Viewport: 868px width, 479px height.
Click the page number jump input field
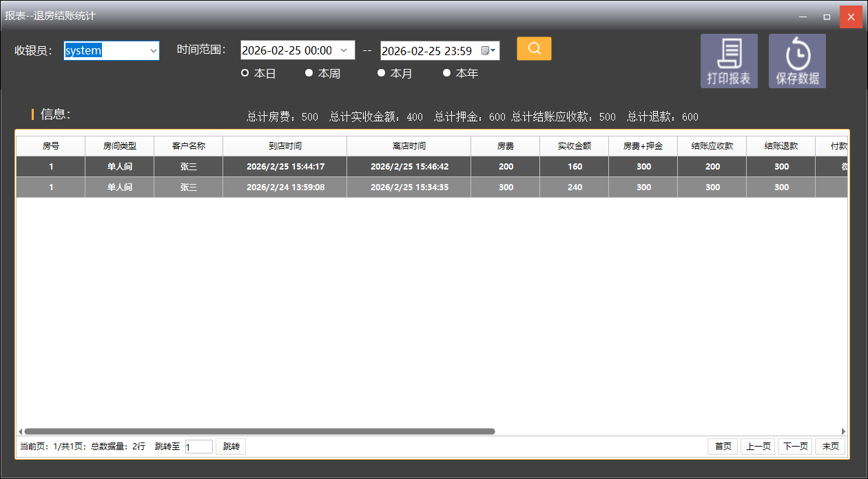[198, 447]
